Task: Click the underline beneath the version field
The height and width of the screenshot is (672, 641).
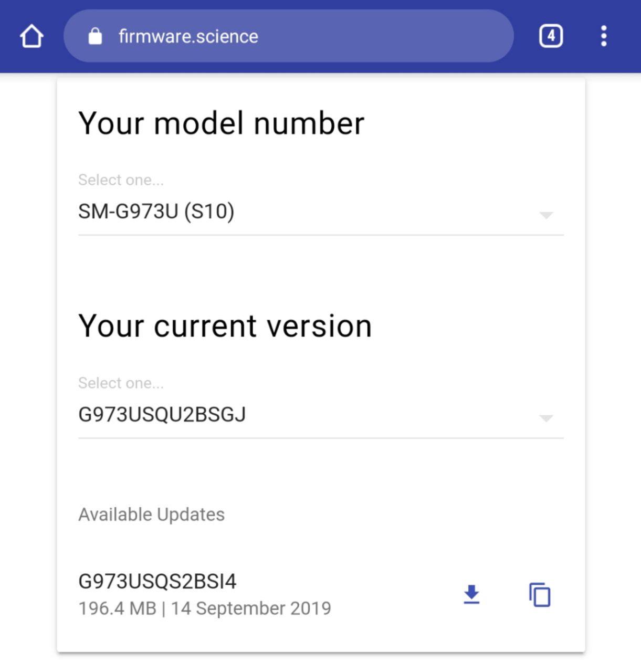Action: 320,438
